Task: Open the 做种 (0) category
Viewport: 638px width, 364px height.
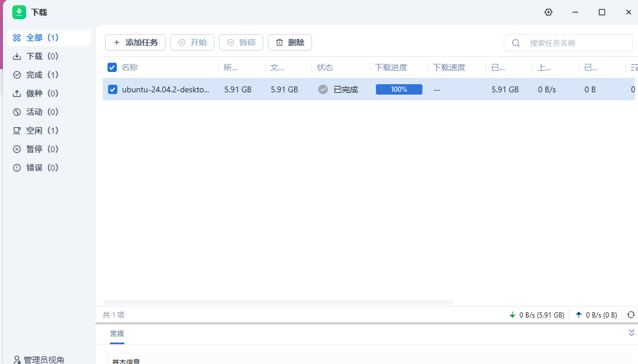Action: (x=42, y=93)
